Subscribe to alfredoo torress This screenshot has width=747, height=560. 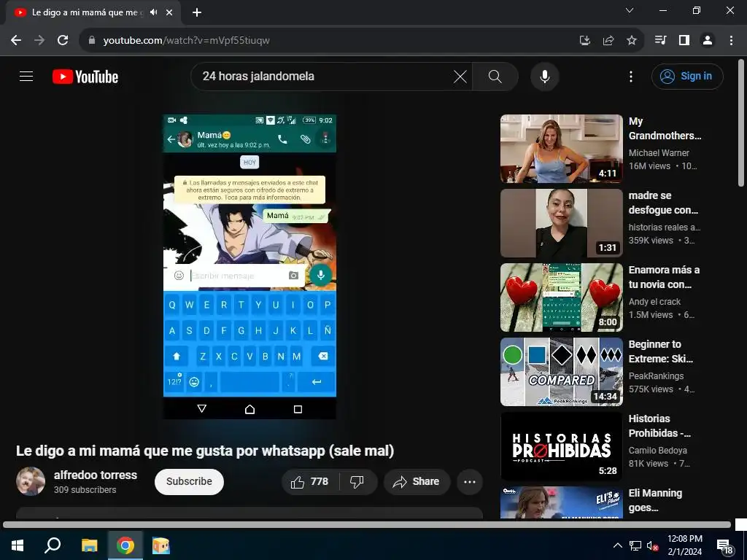189,481
